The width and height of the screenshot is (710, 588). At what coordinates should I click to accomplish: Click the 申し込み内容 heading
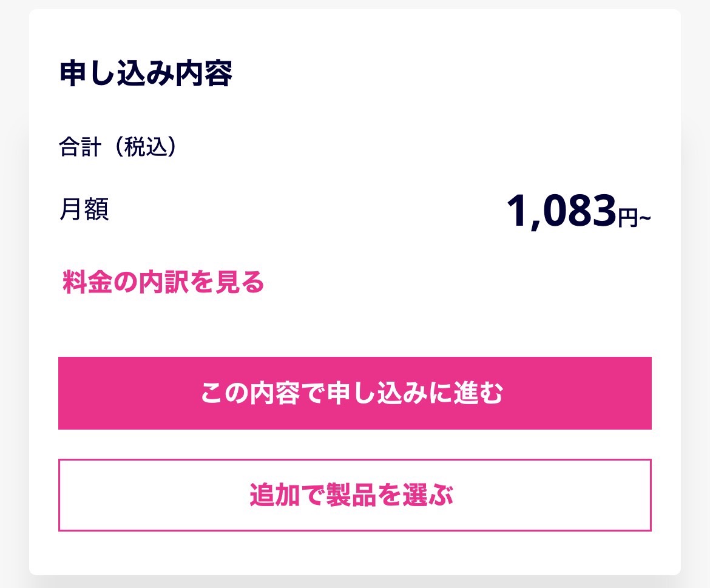tap(146, 75)
